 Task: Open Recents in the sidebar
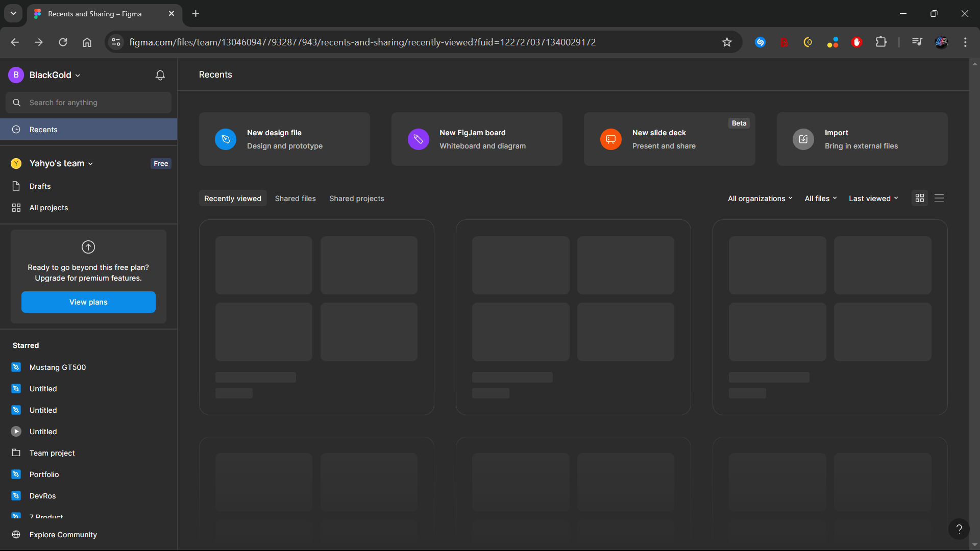[88, 130]
